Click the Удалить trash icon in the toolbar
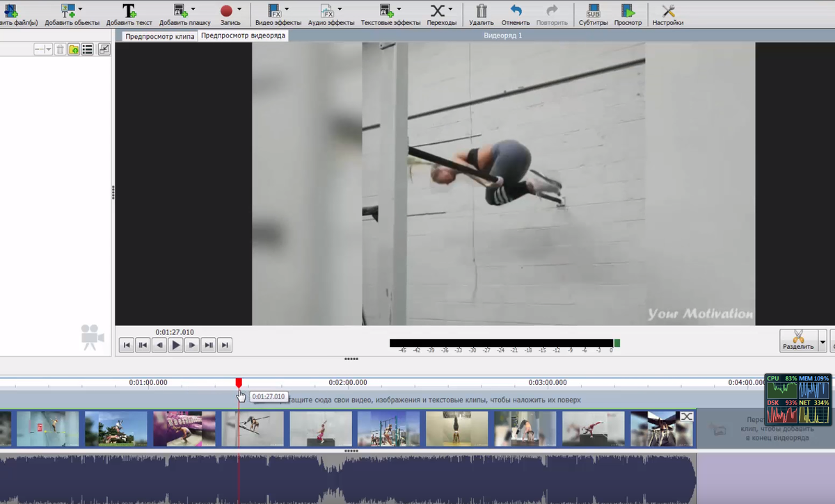 [482, 11]
